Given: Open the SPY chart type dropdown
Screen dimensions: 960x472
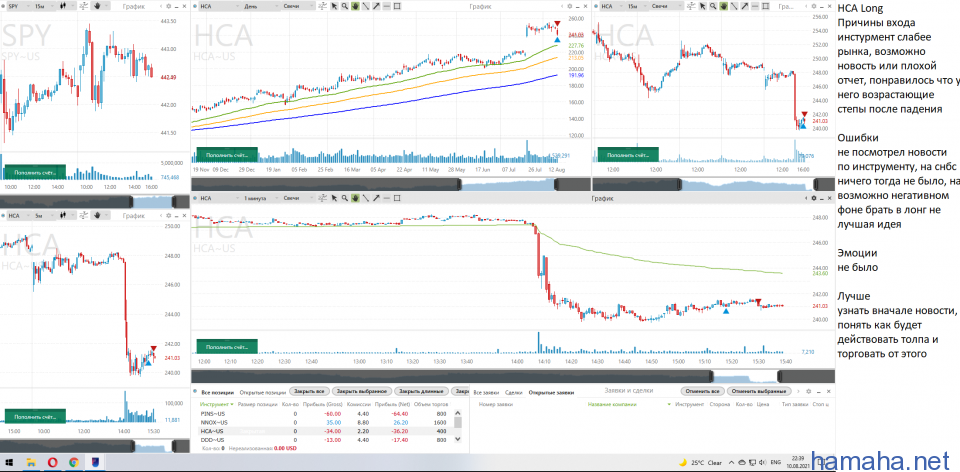Looking at the screenshot, I should point(67,6).
